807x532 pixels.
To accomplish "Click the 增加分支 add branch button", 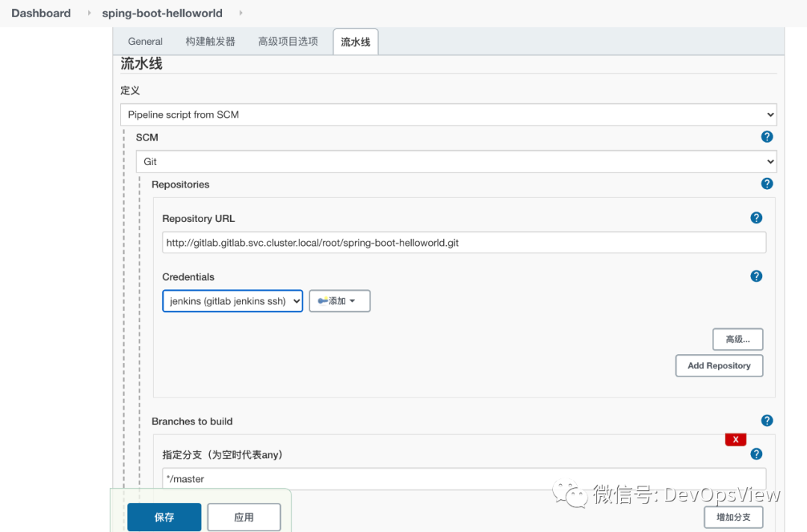I will (x=734, y=517).
